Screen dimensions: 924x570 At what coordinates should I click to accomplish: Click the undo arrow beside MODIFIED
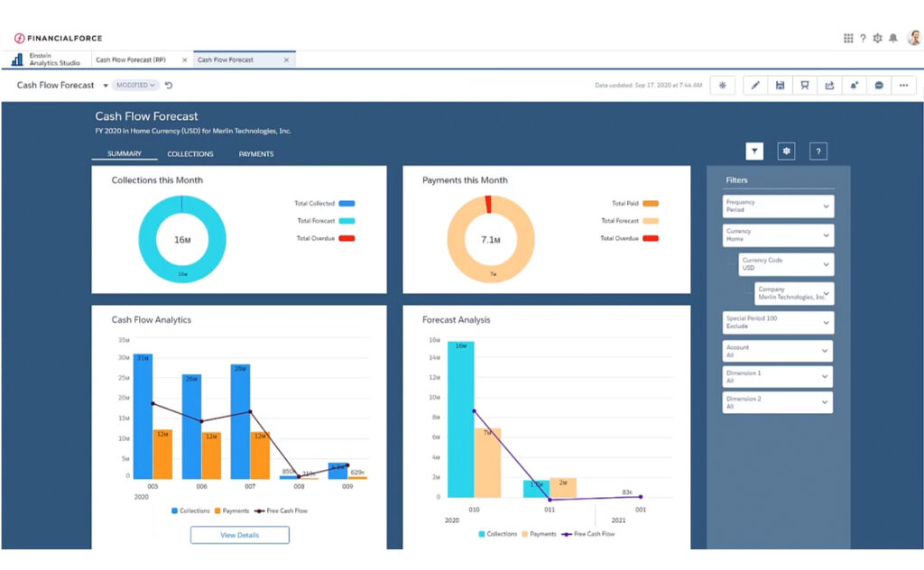pyautogui.click(x=169, y=86)
